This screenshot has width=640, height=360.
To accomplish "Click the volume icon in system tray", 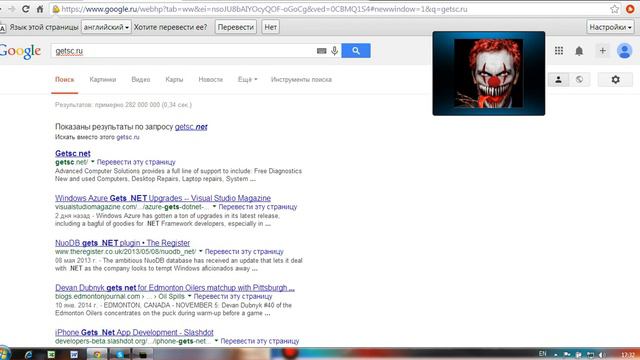I will click(602, 355).
